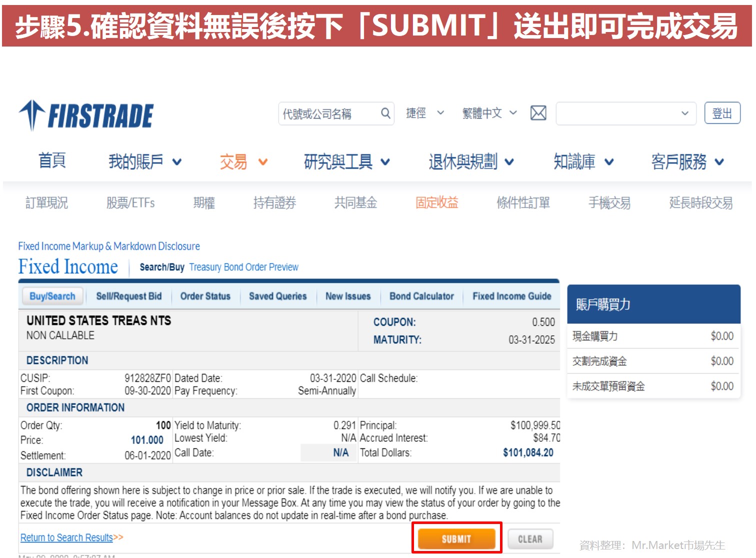
Task: Expand the 知識庫 menu
Action: [583, 161]
